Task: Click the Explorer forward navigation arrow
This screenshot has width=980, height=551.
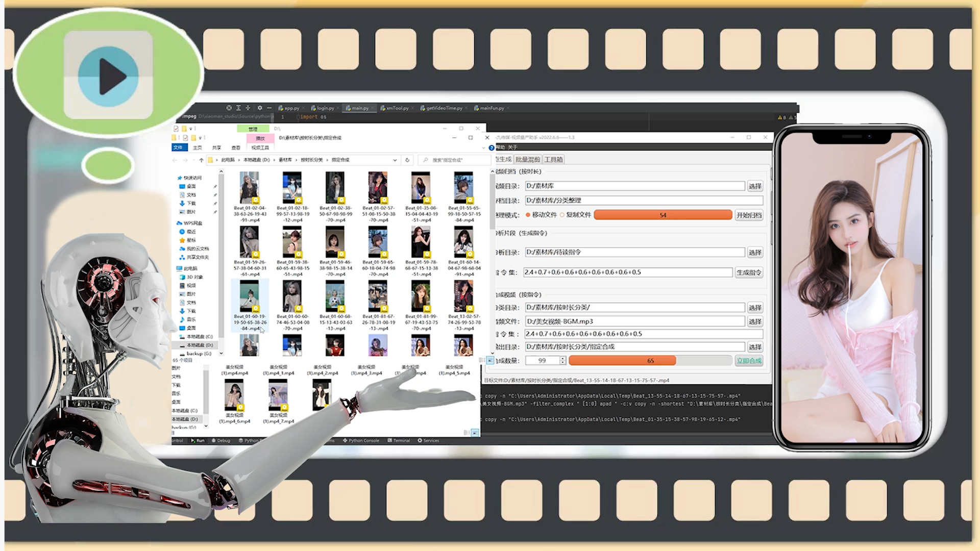Action: pyautogui.click(x=185, y=160)
